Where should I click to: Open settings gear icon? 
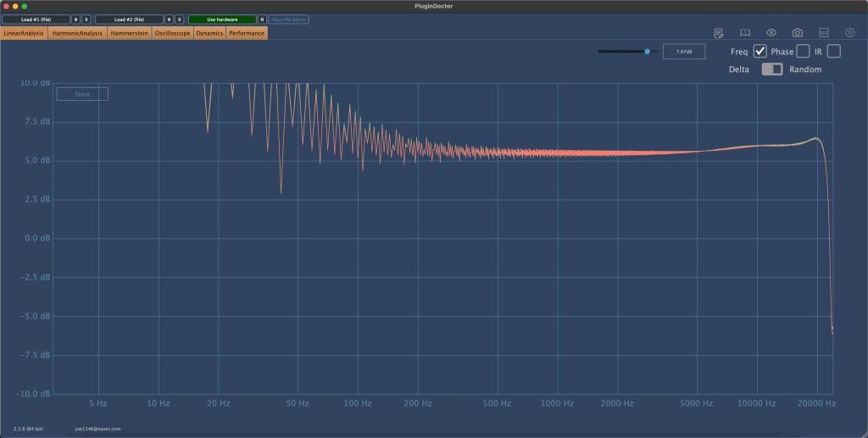pyautogui.click(x=850, y=33)
